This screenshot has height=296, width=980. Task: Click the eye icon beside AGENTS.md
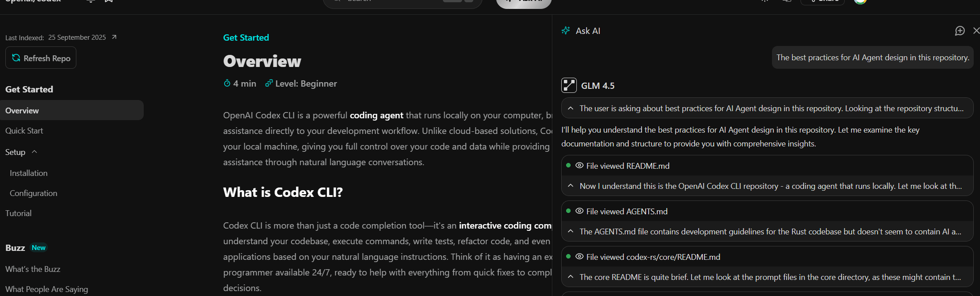point(580,211)
